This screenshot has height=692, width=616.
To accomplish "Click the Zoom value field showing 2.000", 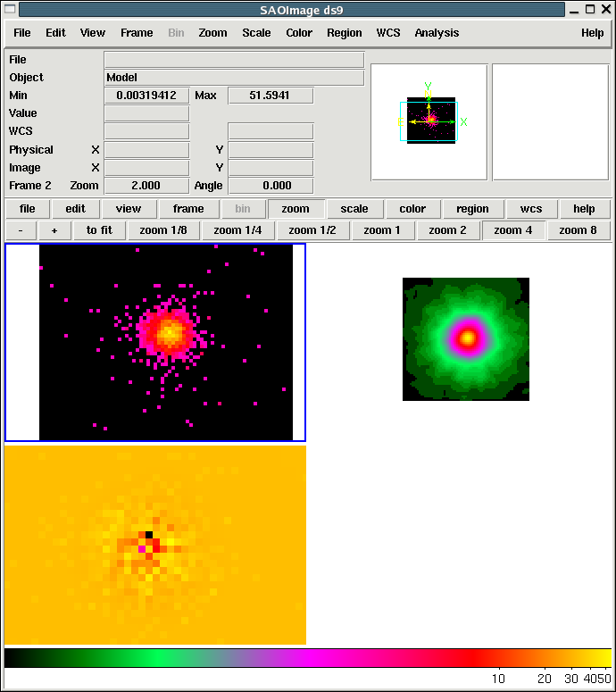I will pos(146,186).
